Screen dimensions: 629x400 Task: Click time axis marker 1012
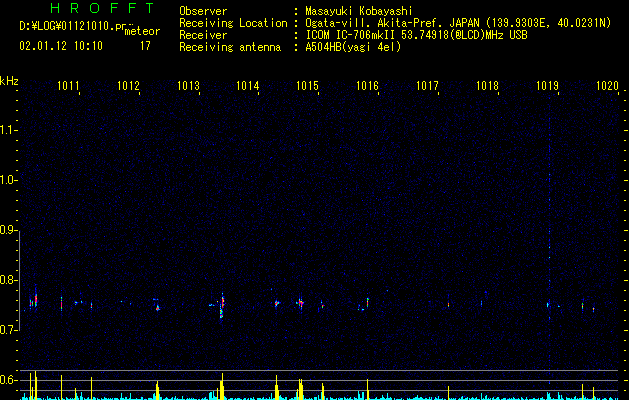pos(128,85)
